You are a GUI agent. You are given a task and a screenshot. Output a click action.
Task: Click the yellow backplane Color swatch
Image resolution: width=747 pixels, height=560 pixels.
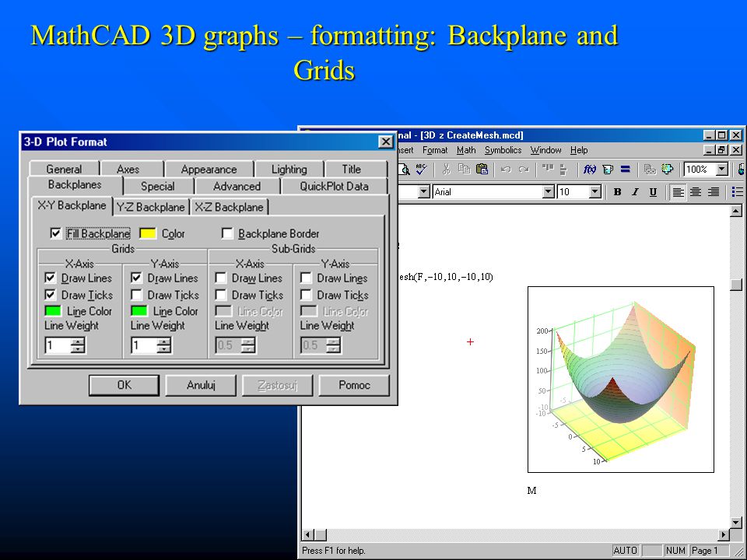click(x=148, y=233)
